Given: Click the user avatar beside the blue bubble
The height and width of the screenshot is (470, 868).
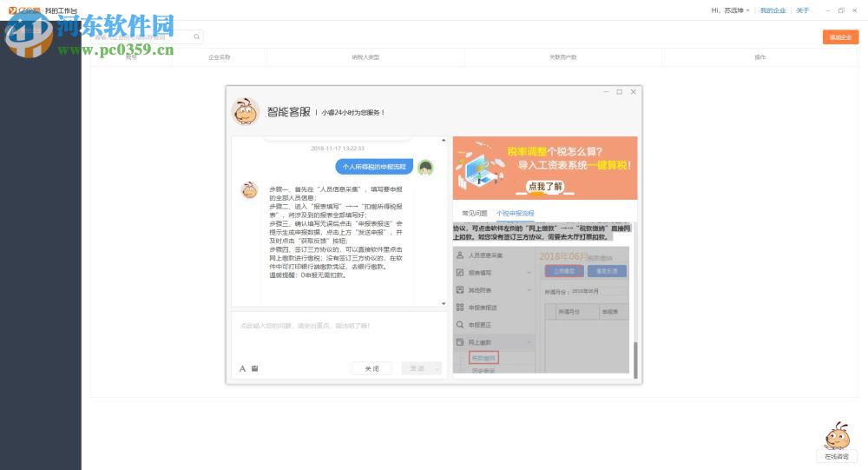Looking at the screenshot, I should 425,168.
